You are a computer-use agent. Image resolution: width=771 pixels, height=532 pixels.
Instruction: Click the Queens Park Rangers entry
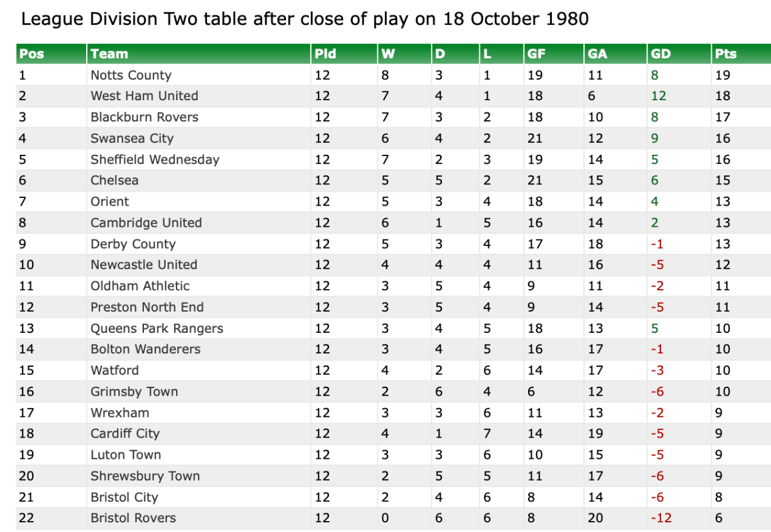(x=157, y=328)
